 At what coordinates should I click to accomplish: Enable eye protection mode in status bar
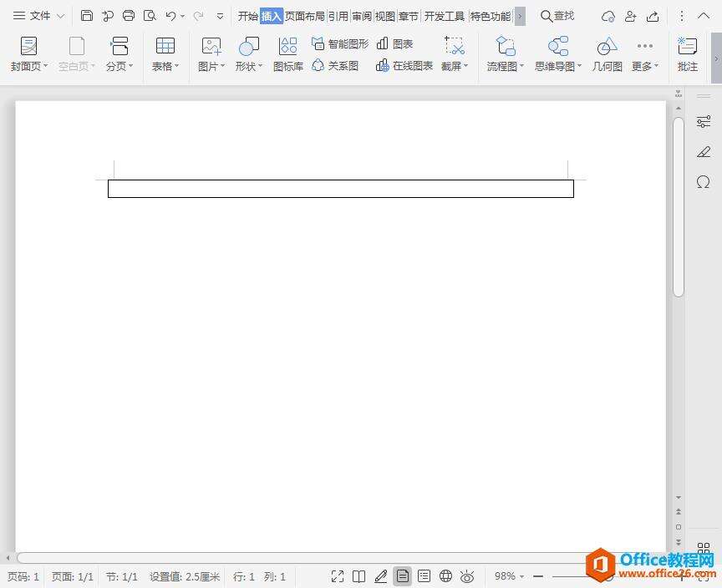[x=467, y=576]
